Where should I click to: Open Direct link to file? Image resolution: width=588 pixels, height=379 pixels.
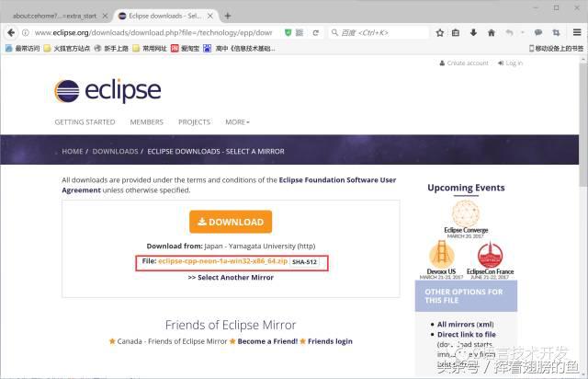(467, 334)
